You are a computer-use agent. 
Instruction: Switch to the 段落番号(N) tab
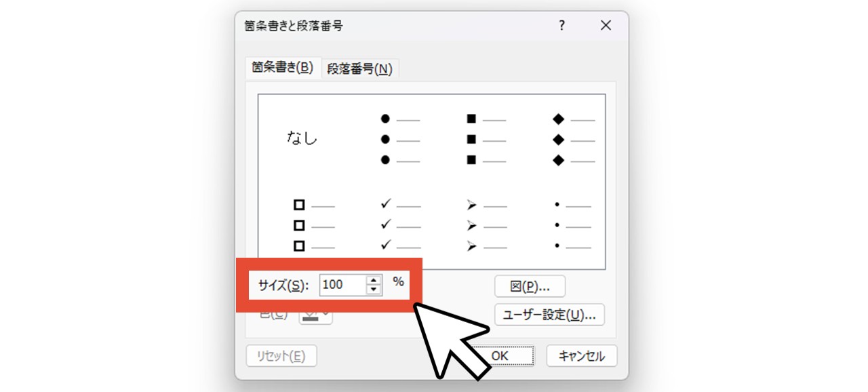click(x=360, y=68)
